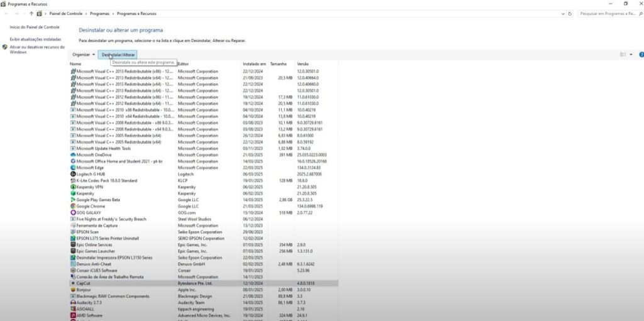Click the Denuvo GmbH publisher cell
Viewport: 644px width, 321px height.
point(191,264)
